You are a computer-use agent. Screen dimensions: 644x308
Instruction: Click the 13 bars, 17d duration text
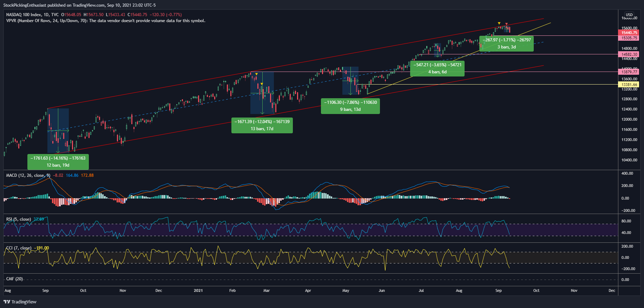(262, 129)
